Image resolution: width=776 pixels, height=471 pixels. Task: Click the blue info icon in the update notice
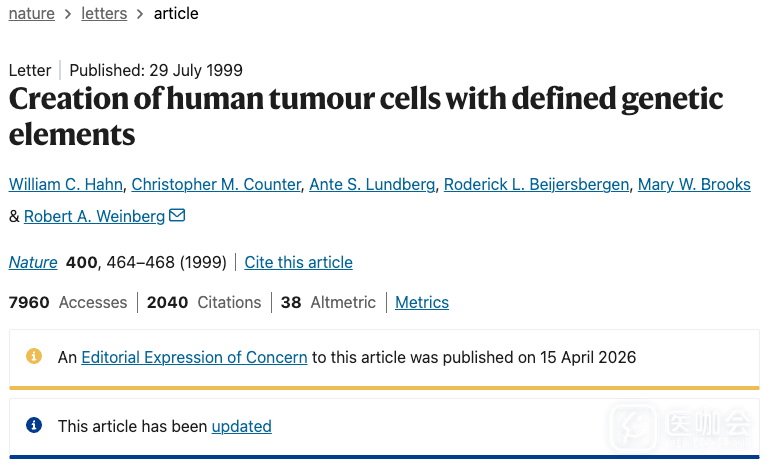point(34,425)
